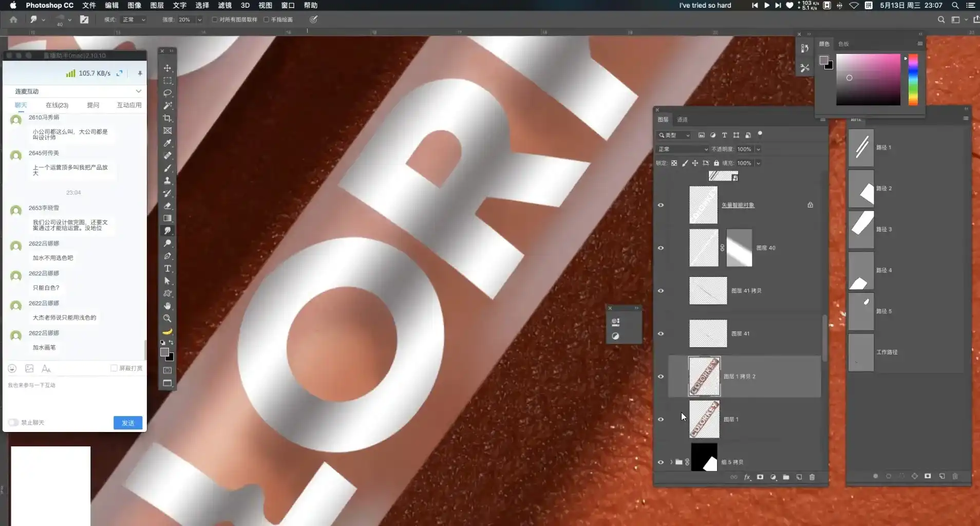Select the 路径 2 path thumbnail
The height and width of the screenshot is (526, 980).
point(861,189)
